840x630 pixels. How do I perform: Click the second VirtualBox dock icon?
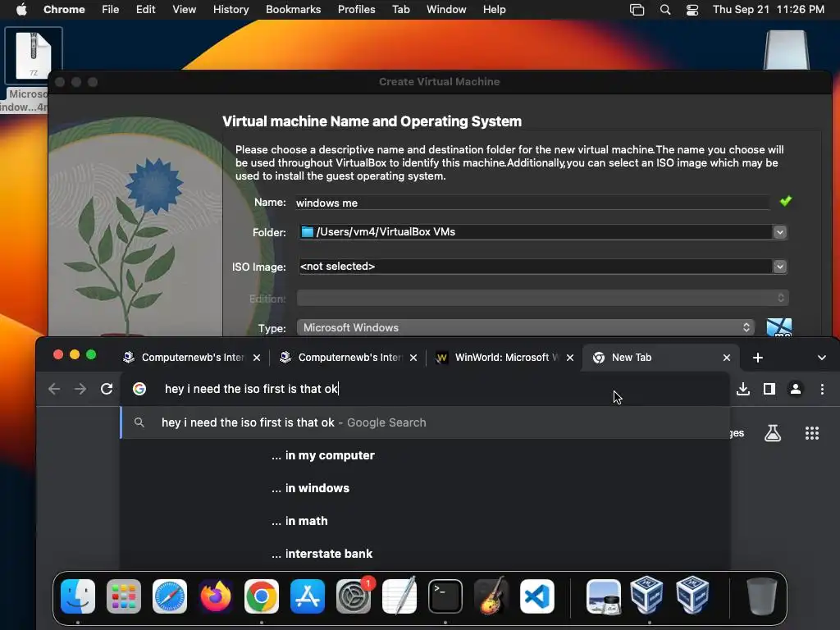[x=692, y=596]
